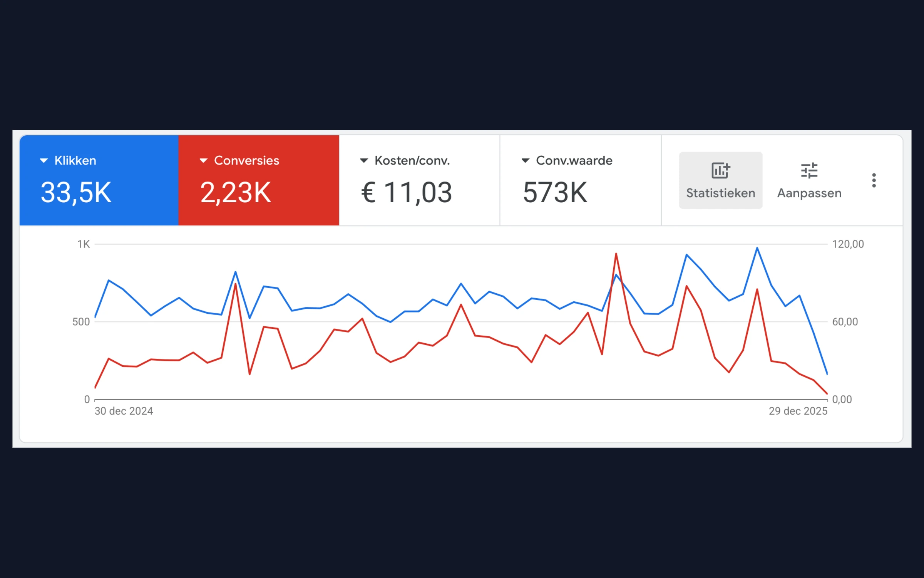Viewport: 924px width, 578px height.
Task: Click the highest blue clicks peak
Action: (757, 248)
